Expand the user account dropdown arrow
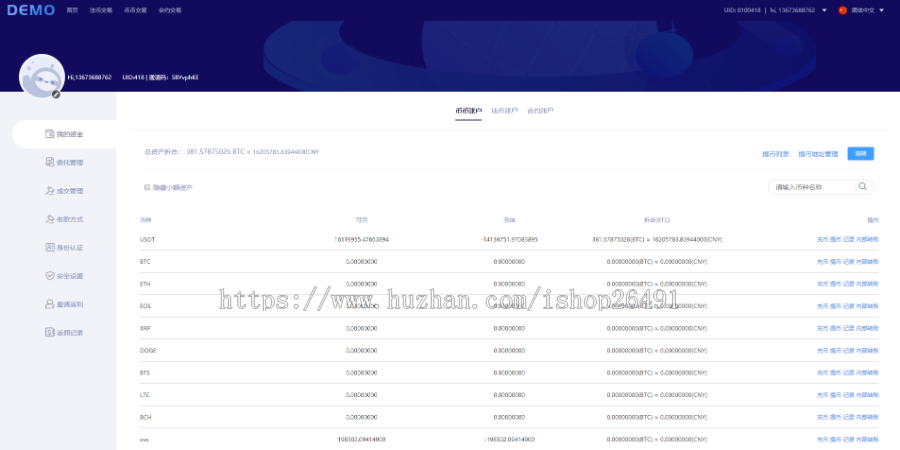The height and width of the screenshot is (450, 900). coord(824,10)
